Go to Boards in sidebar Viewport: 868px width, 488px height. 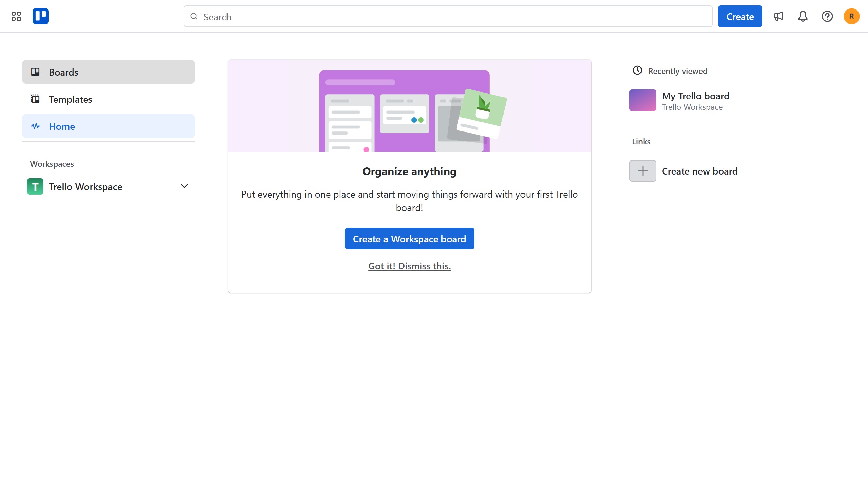pyautogui.click(x=108, y=72)
